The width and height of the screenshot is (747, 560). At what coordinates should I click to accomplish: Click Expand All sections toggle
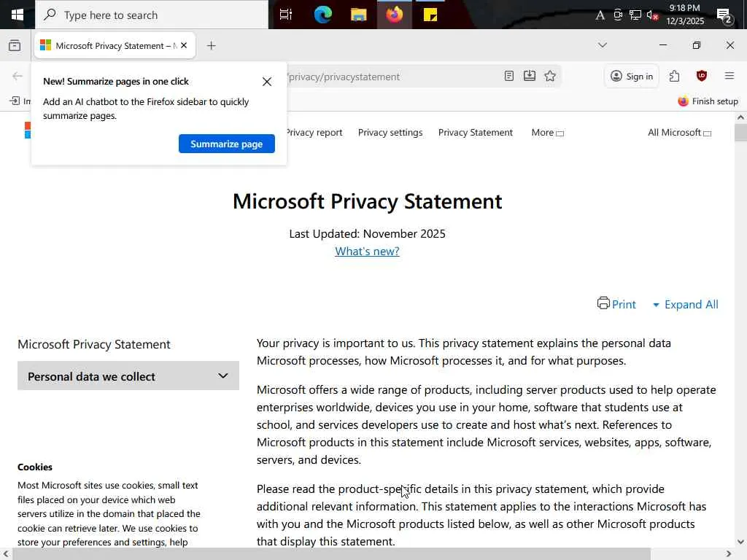pos(685,305)
